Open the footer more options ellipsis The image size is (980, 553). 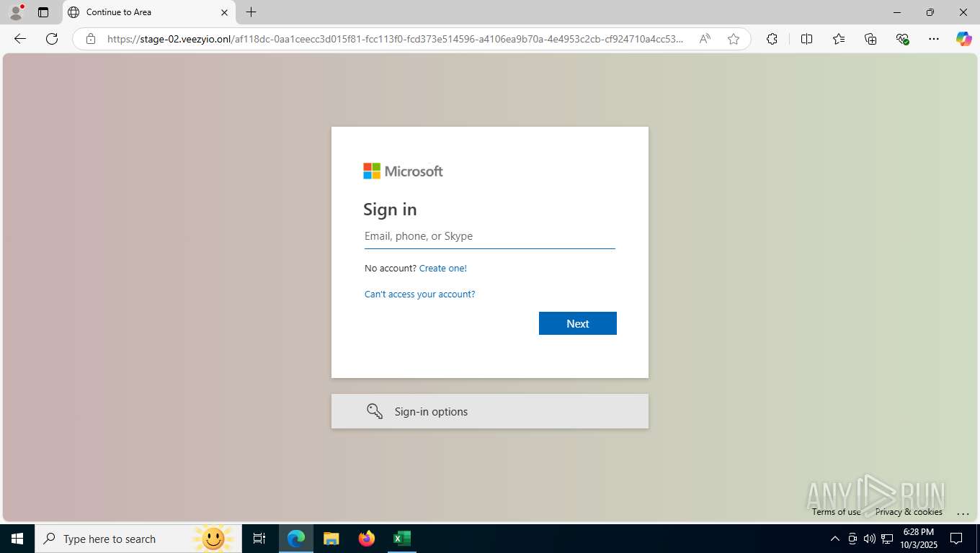963,513
